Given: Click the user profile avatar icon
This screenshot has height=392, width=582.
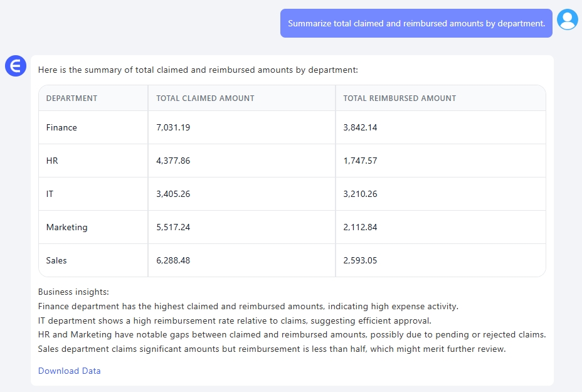Looking at the screenshot, I should point(567,20).
